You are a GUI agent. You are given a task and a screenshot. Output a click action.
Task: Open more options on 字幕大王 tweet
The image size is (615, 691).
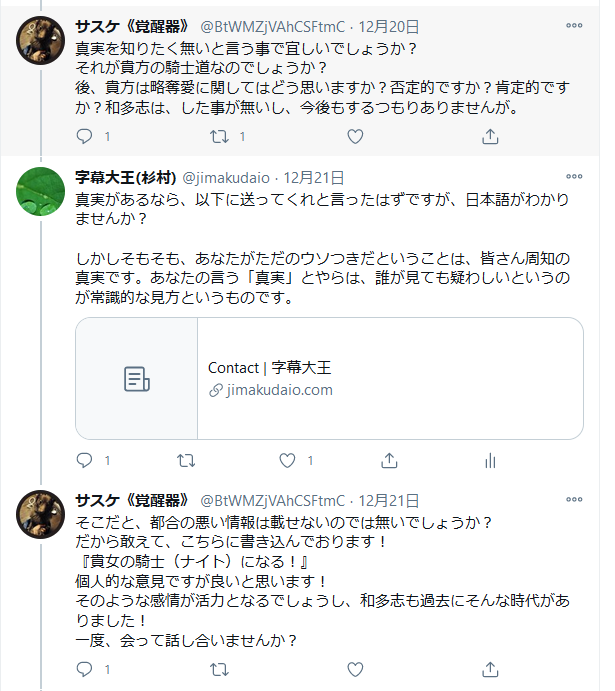(574, 177)
